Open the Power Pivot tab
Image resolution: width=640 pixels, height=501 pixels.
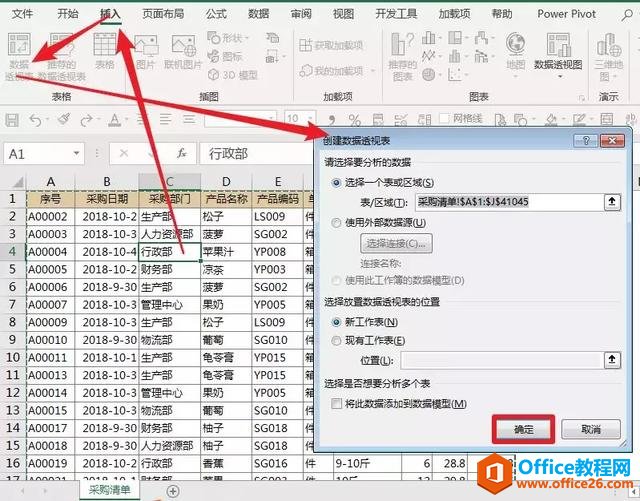(567, 14)
